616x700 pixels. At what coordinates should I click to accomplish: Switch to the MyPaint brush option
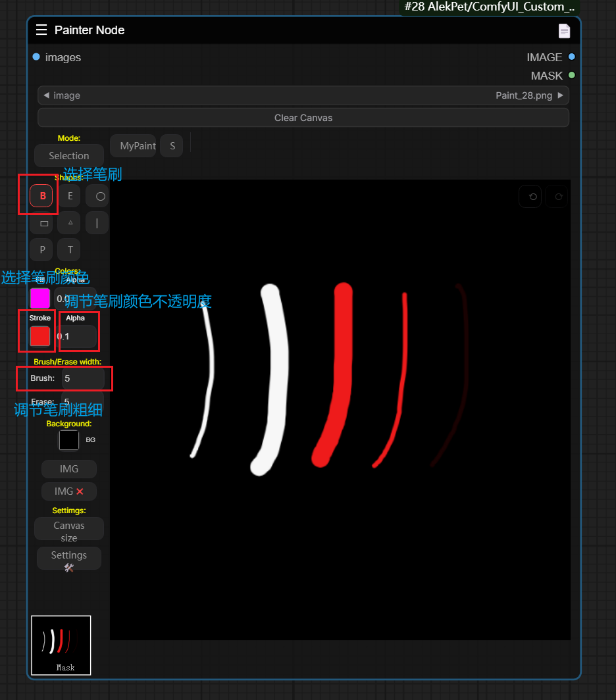[x=137, y=146]
